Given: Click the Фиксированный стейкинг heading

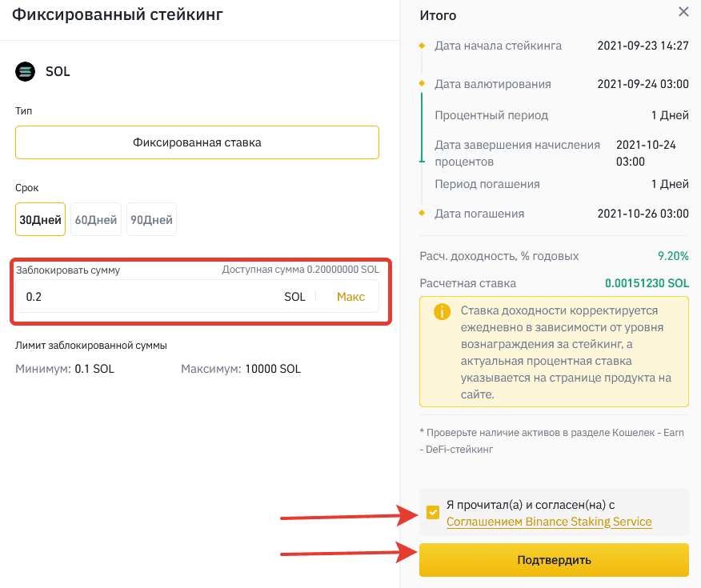Looking at the screenshot, I should (x=117, y=14).
